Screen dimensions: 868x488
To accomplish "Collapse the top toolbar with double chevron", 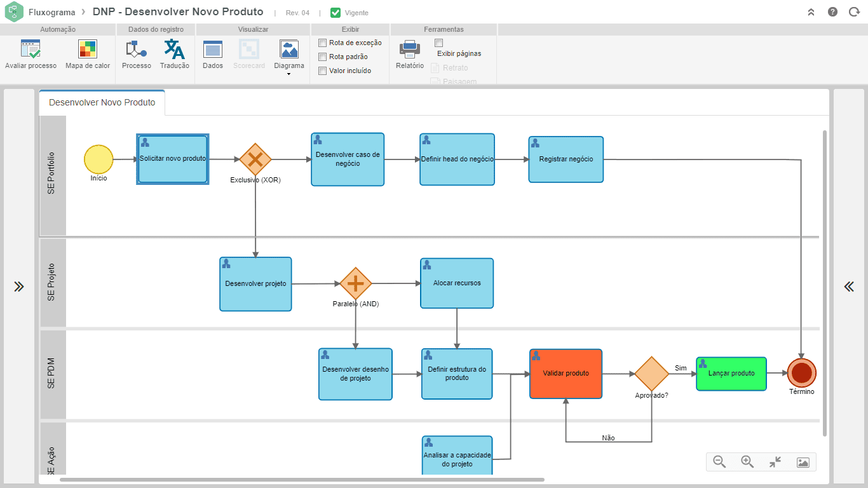I will (x=811, y=12).
